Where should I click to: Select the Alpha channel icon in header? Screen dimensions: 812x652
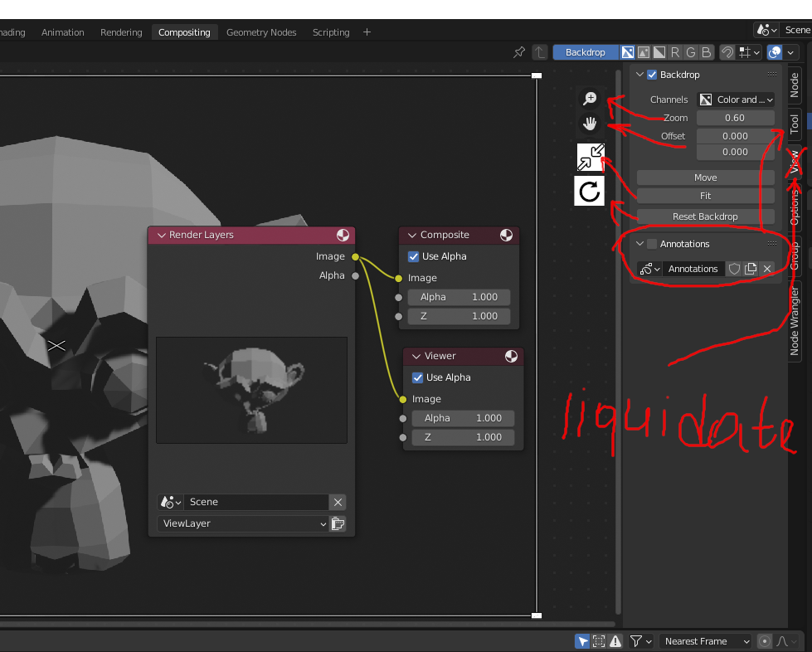(x=659, y=52)
